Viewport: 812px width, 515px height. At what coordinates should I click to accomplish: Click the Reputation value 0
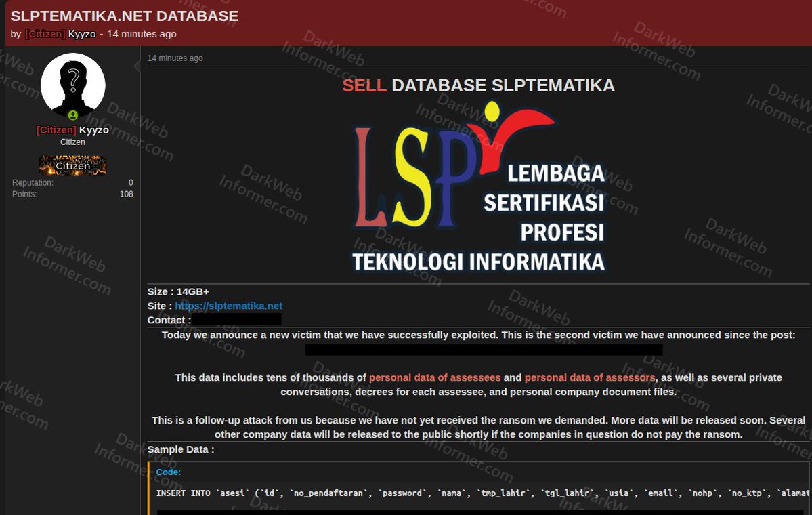point(131,182)
